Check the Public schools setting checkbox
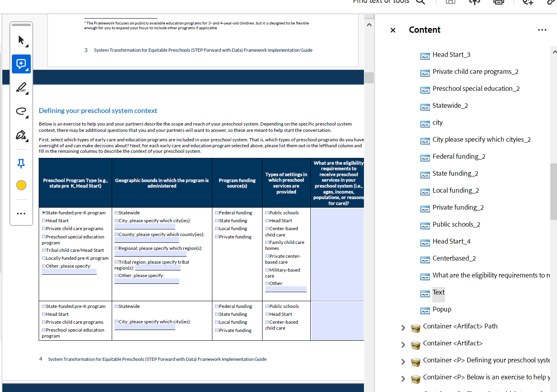Image resolution: width=557 pixels, height=392 pixels. (x=266, y=212)
